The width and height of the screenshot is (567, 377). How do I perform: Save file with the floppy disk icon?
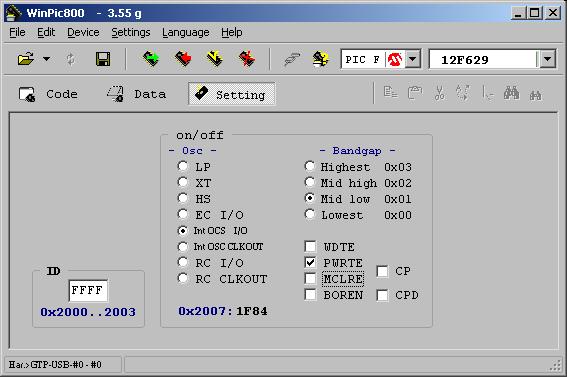(x=103, y=59)
